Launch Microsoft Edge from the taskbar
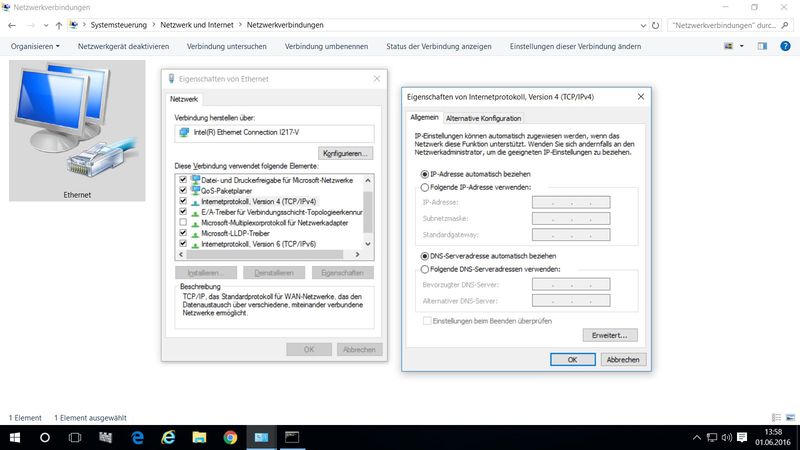Image resolution: width=800 pixels, height=450 pixels. 138,438
